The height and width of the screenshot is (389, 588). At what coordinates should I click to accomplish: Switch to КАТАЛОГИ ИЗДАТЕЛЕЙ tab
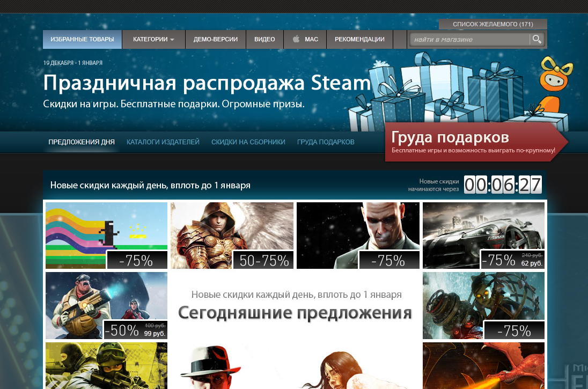tap(163, 142)
